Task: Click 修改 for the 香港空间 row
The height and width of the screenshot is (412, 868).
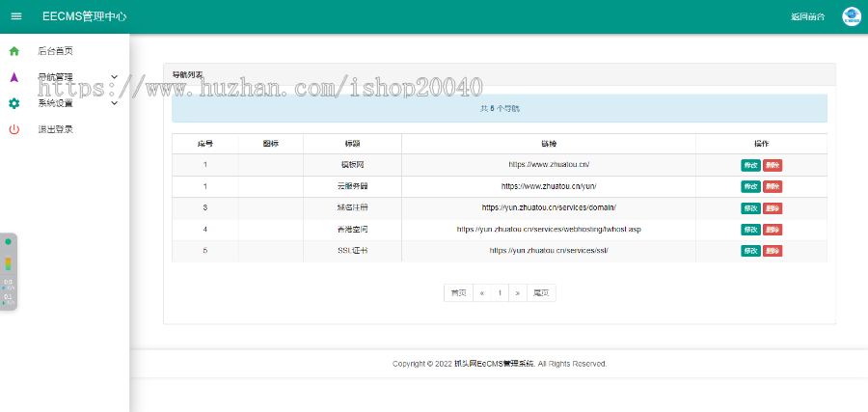Action: point(750,230)
